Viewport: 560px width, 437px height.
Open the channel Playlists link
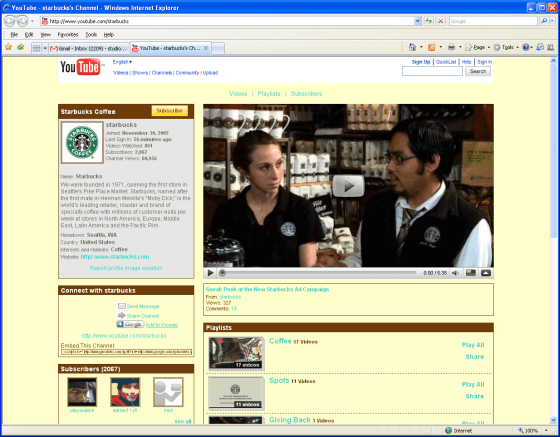[x=269, y=94]
